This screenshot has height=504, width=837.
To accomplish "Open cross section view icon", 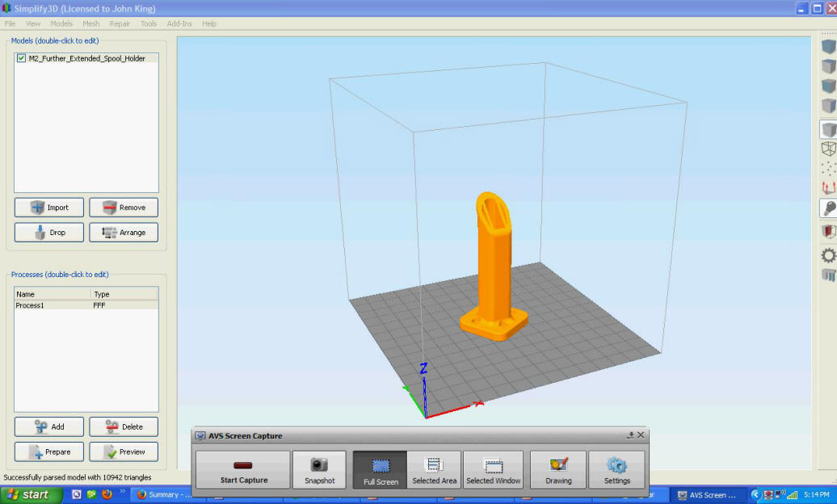I will [828, 232].
